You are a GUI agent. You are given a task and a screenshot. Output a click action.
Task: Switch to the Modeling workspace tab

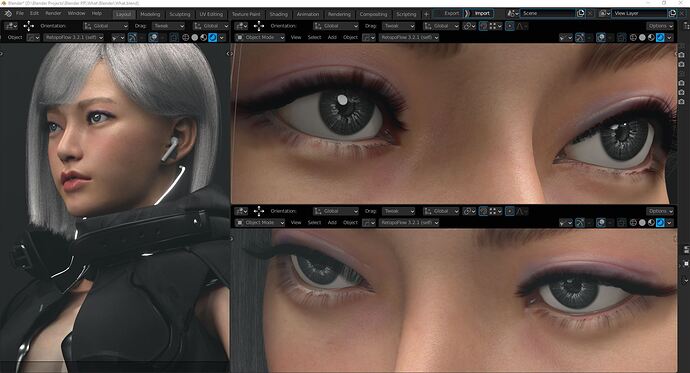tap(150, 14)
